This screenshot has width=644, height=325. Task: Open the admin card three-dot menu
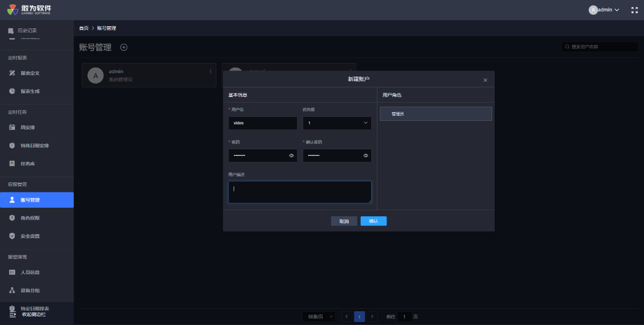pyautogui.click(x=211, y=72)
